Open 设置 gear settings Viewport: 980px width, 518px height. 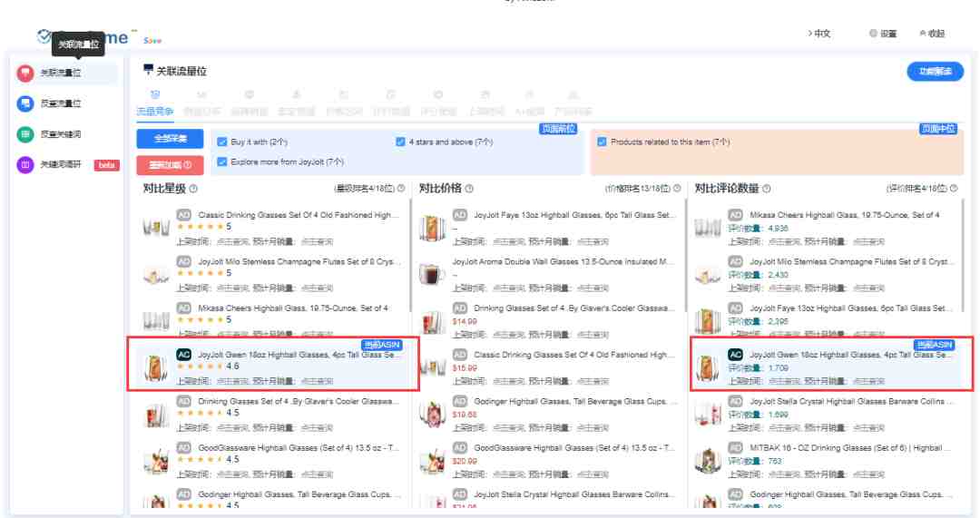pyautogui.click(x=883, y=34)
